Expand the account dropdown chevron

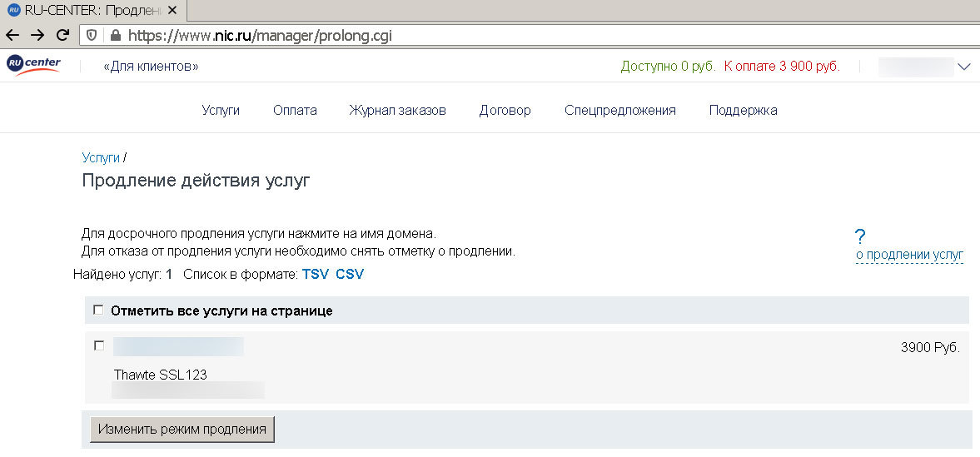(965, 67)
